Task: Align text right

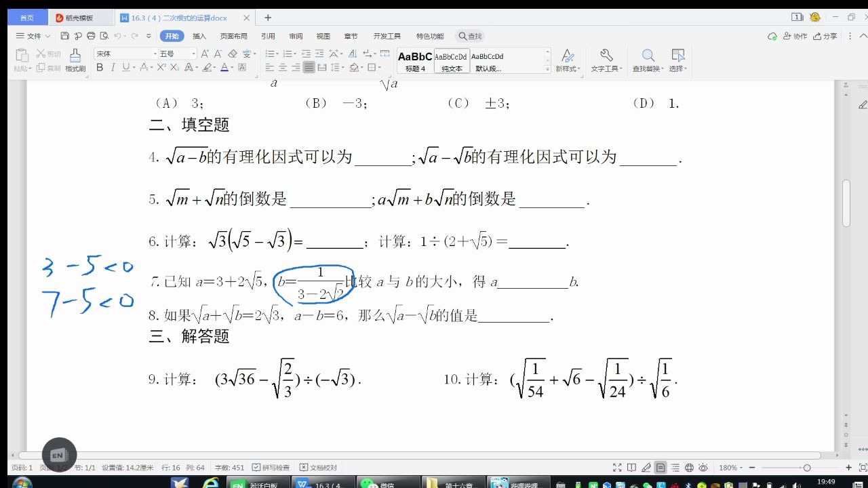Action: coord(296,67)
